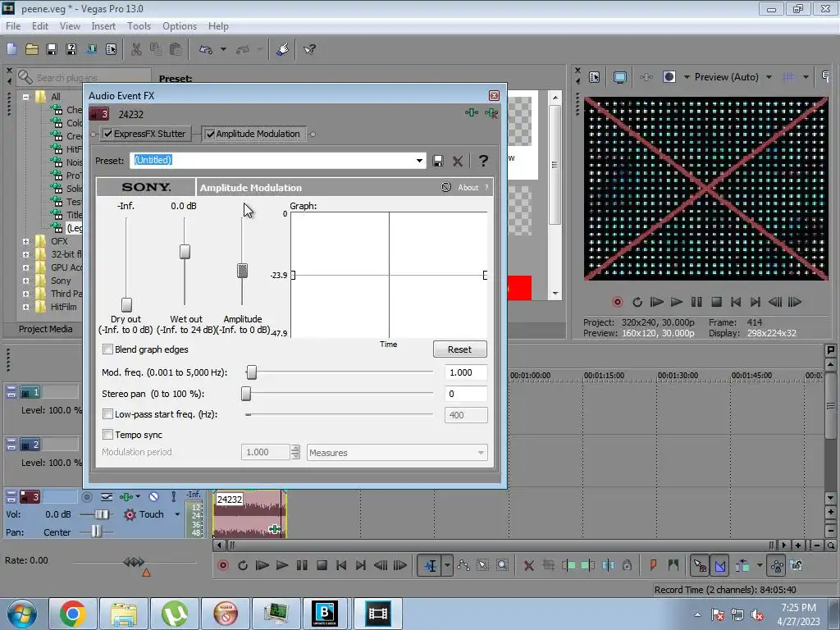Click the bypass icon next to About
This screenshot has height=630, width=840.
(446, 187)
